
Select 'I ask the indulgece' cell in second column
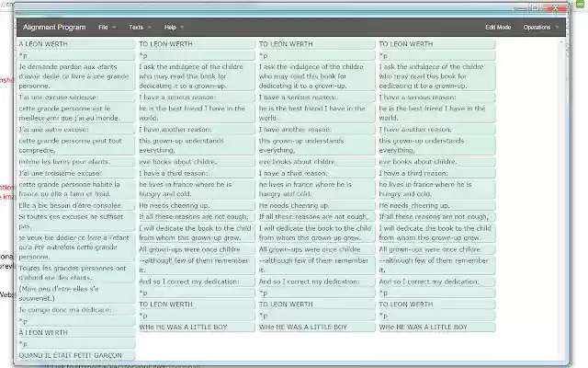click(197, 76)
